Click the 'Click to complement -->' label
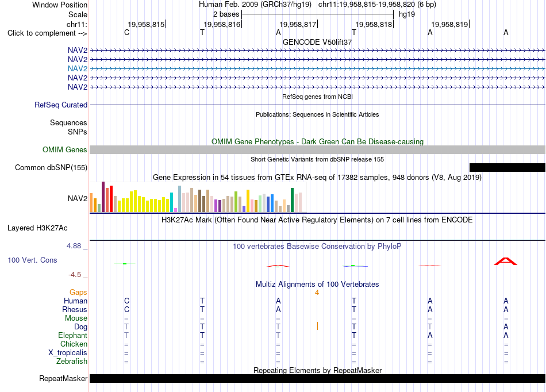 pyautogui.click(x=47, y=33)
